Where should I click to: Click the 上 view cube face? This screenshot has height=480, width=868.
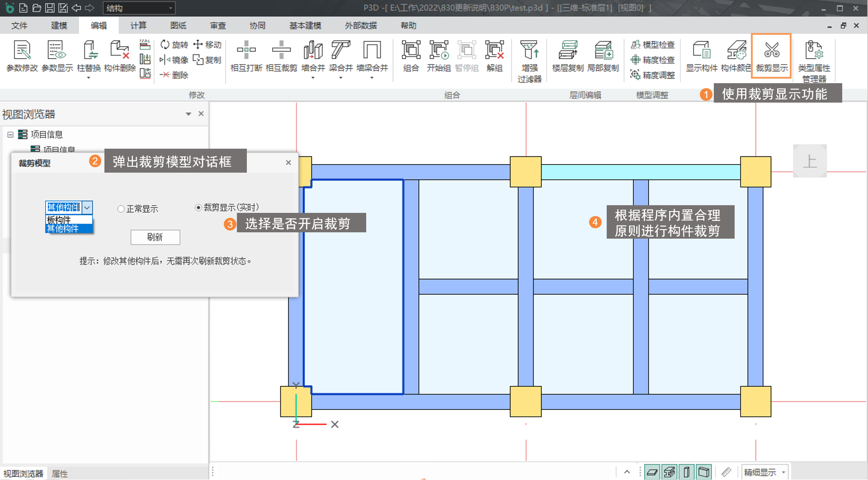[x=810, y=161]
